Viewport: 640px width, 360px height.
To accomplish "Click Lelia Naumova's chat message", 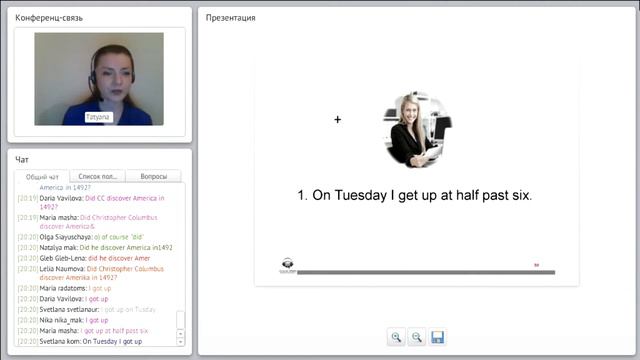I will coord(91,273).
